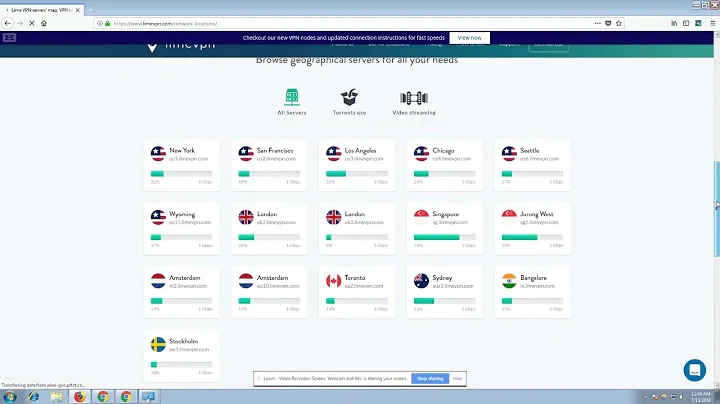Screen dimensions: 720x404
Task: Click the page vertical scrollbar thumb
Action: point(716,209)
